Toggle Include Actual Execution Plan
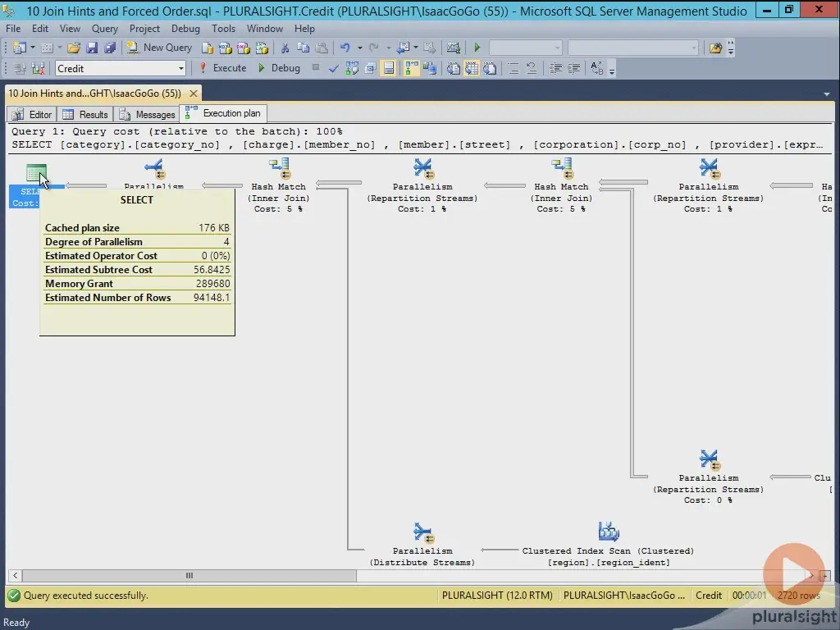Screen dimensions: 840x630 [x=411, y=68]
